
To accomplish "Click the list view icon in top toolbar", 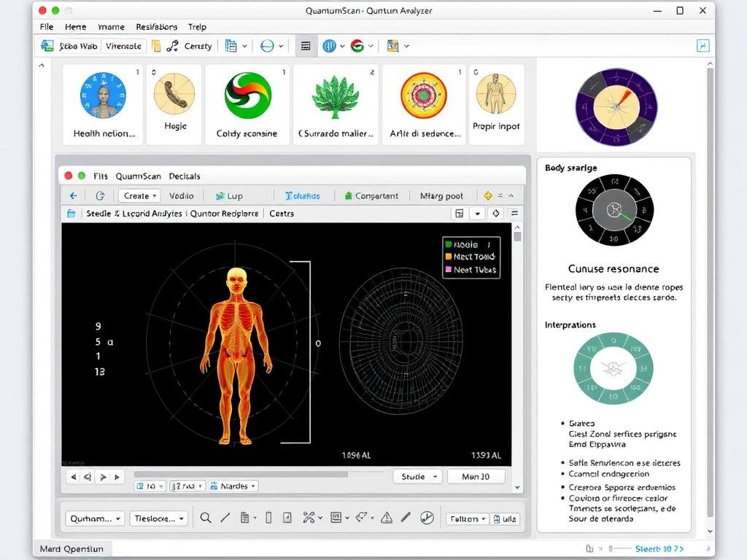I will click(306, 46).
